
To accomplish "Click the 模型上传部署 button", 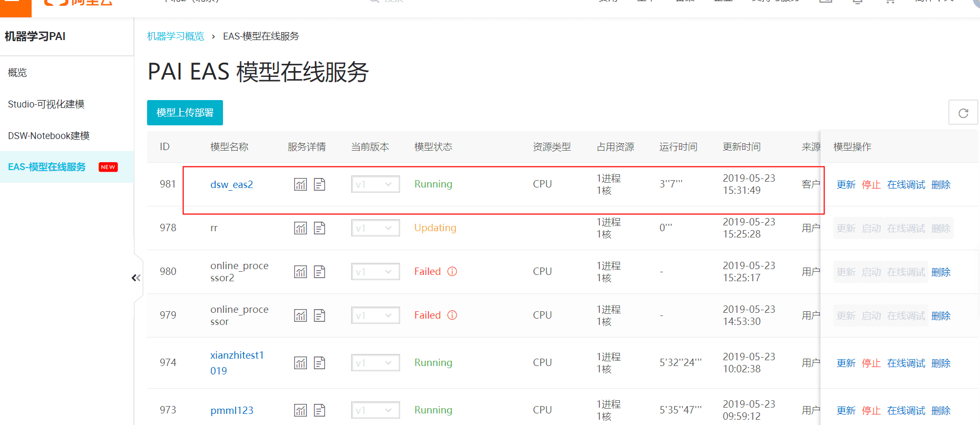I will (185, 113).
